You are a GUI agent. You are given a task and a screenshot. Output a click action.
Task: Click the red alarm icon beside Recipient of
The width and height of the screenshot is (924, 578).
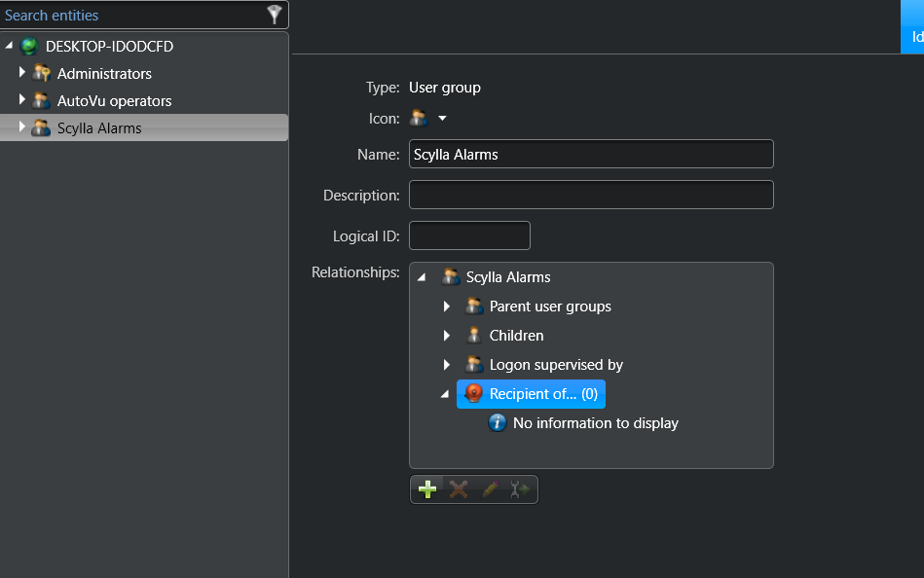[473, 394]
